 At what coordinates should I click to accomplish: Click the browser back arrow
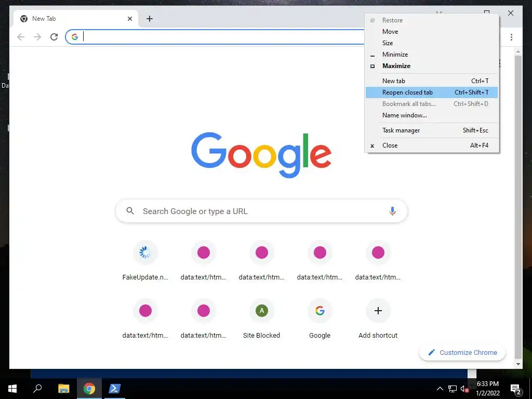pyautogui.click(x=21, y=37)
